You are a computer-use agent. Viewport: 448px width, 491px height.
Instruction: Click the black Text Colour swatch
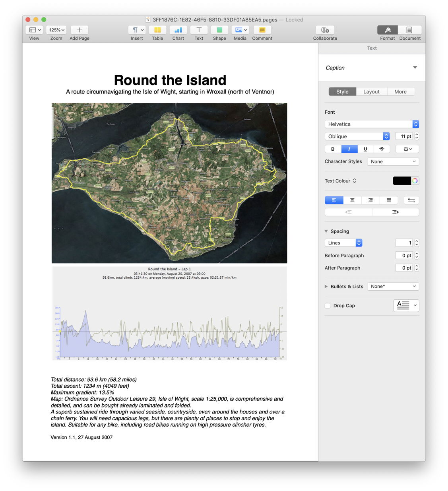[402, 181]
